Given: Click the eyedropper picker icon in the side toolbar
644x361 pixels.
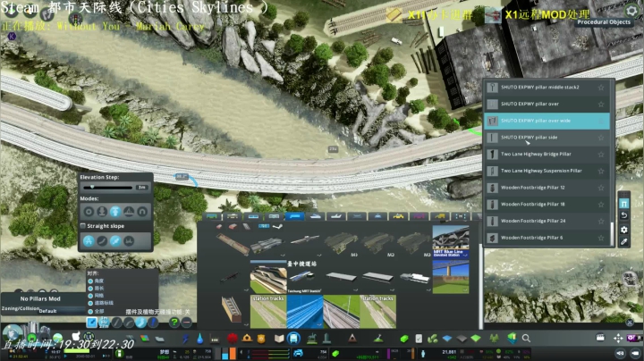Looking at the screenshot, I should coord(624,241).
